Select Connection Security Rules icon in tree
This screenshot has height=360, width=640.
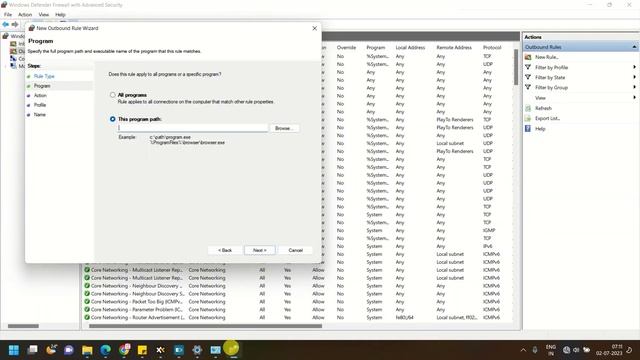13,59
